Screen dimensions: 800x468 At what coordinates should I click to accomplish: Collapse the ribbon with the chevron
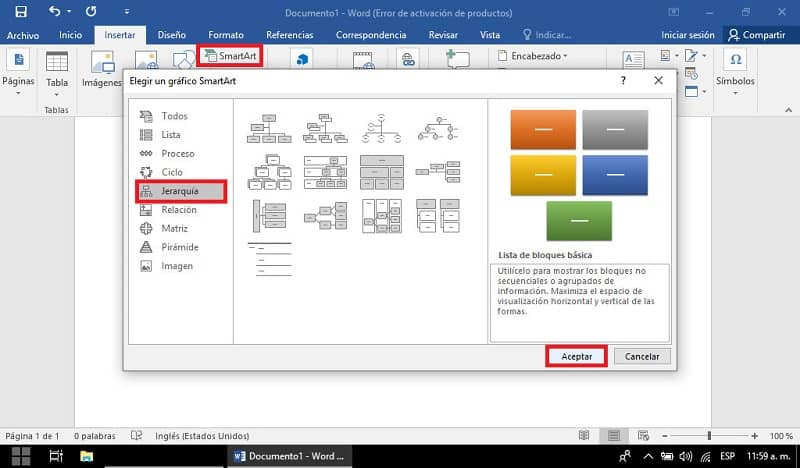pyautogui.click(x=789, y=110)
